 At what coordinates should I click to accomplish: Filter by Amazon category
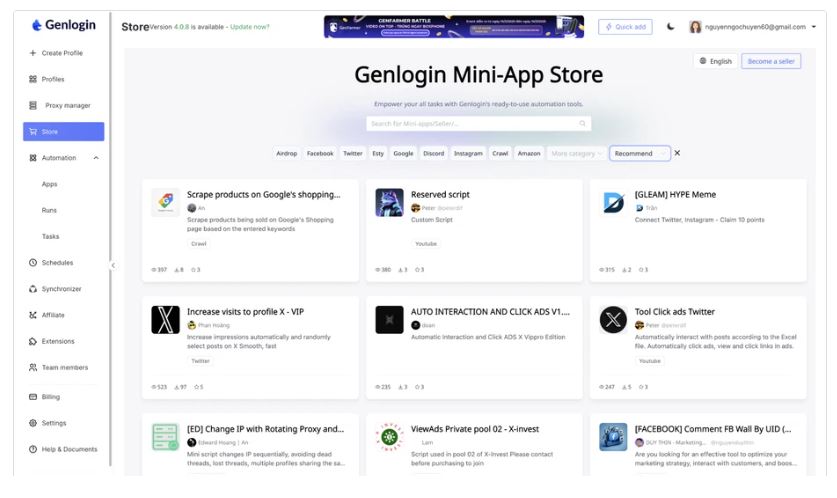529,153
